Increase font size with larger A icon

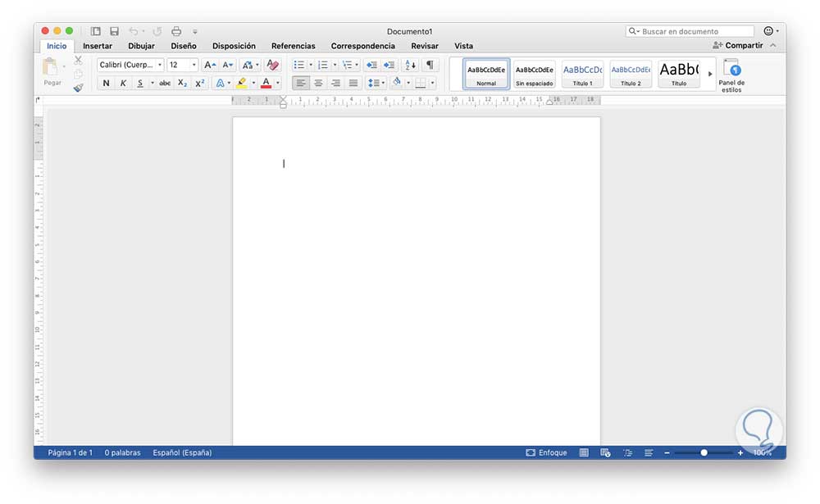[x=210, y=65]
